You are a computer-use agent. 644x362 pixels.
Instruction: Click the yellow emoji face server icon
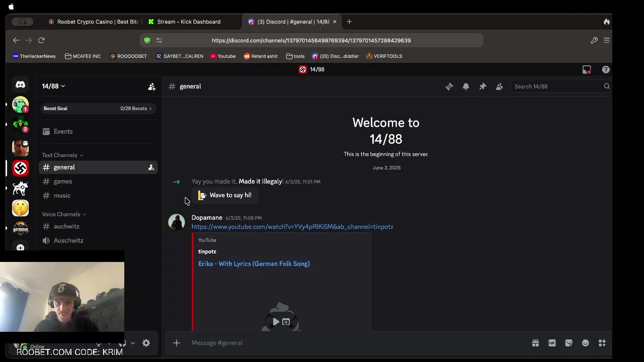click(20, 208)
